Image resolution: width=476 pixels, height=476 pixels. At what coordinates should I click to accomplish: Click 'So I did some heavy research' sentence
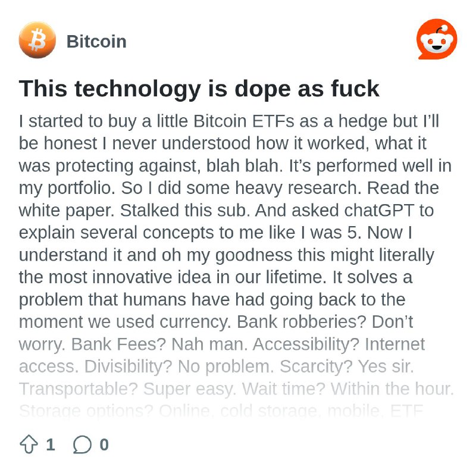click(242, 188)
